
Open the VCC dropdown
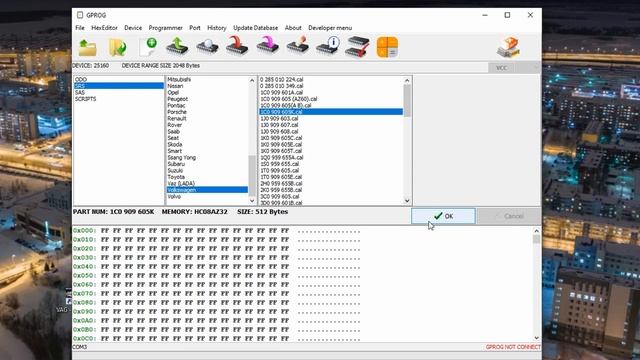coord(514,68)
